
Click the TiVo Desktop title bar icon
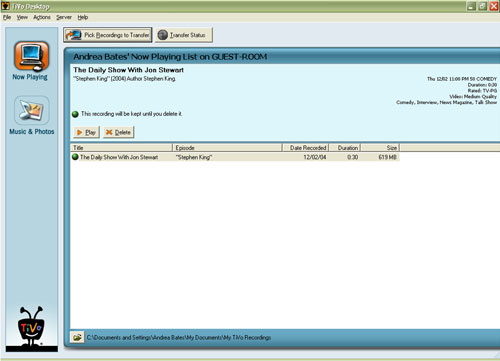pyautogui.click(x=6, y=6)
